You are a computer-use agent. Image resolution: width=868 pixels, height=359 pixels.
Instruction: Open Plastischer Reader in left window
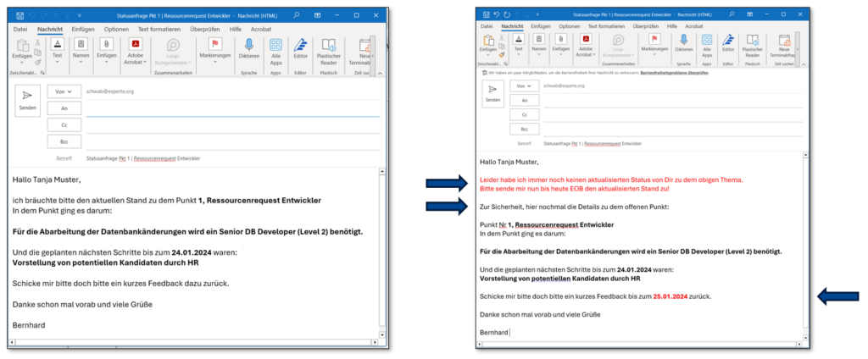[328, 52]
